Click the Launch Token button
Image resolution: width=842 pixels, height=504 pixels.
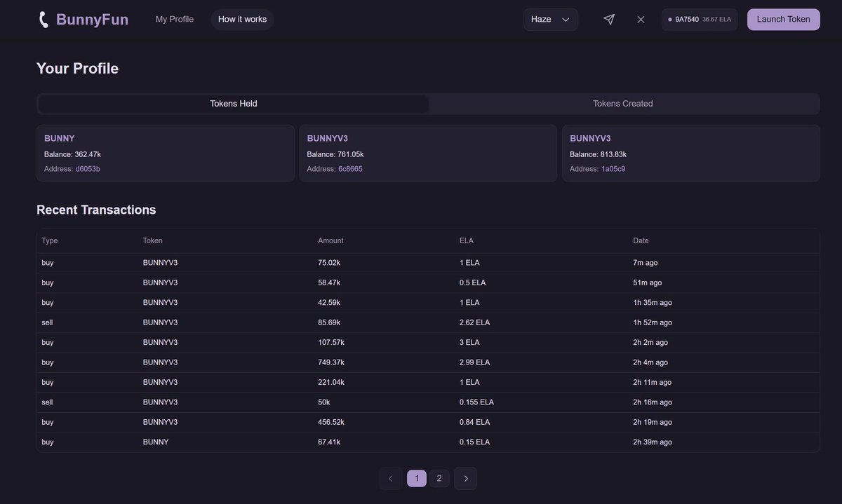pyautogui.click(x=784, y=20)
